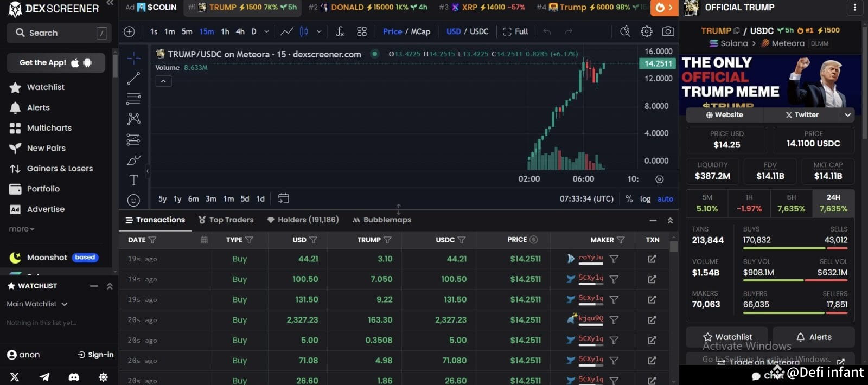
Task: Expand the socials links chevron next to Twitter
Action: (x=847, y=115)
